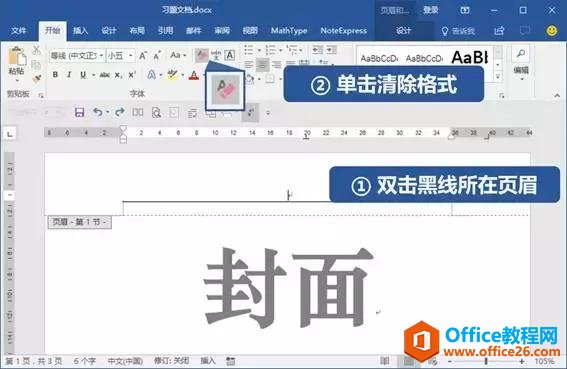This screenshot has height=369, width=567.
Task: Toggle Subscript formatting
Action: point(118,75)
